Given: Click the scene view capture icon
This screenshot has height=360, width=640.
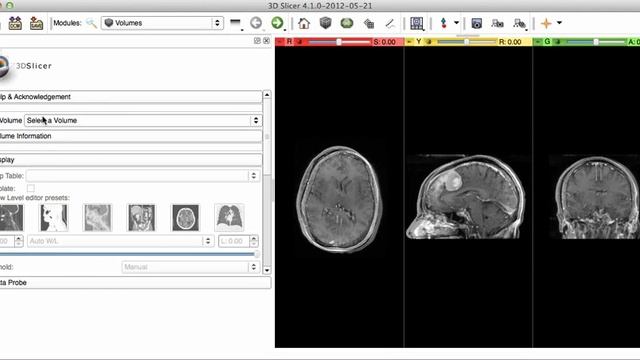Looking at the screenshot, I should [498, 23].
